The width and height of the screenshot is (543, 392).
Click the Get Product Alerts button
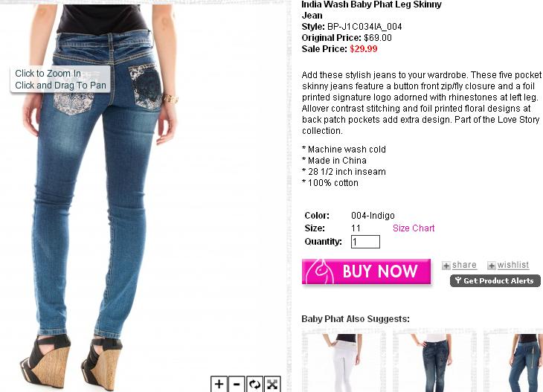495,280
